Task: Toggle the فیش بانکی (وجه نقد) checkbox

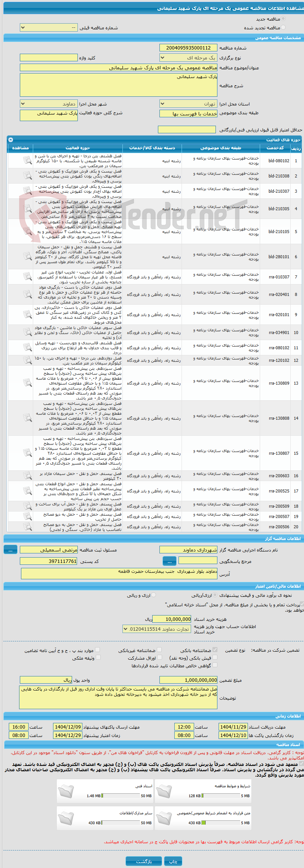Action: (x=215, y=657)
